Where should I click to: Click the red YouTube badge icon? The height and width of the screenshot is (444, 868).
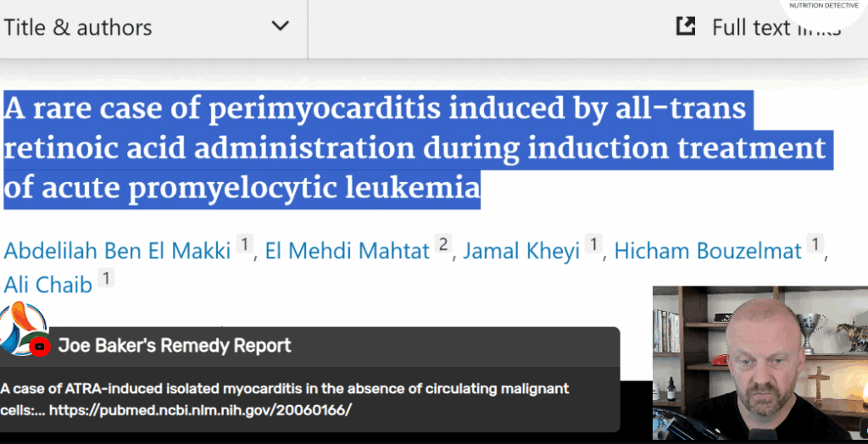40,347
